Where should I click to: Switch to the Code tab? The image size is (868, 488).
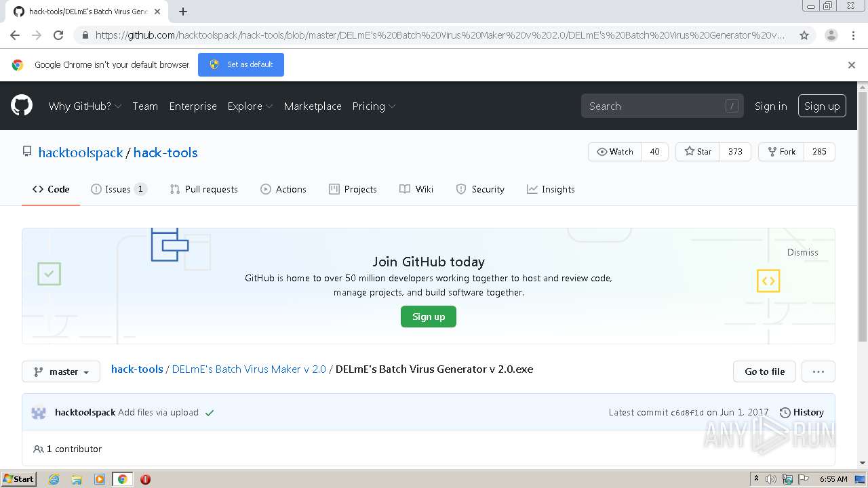51,189
